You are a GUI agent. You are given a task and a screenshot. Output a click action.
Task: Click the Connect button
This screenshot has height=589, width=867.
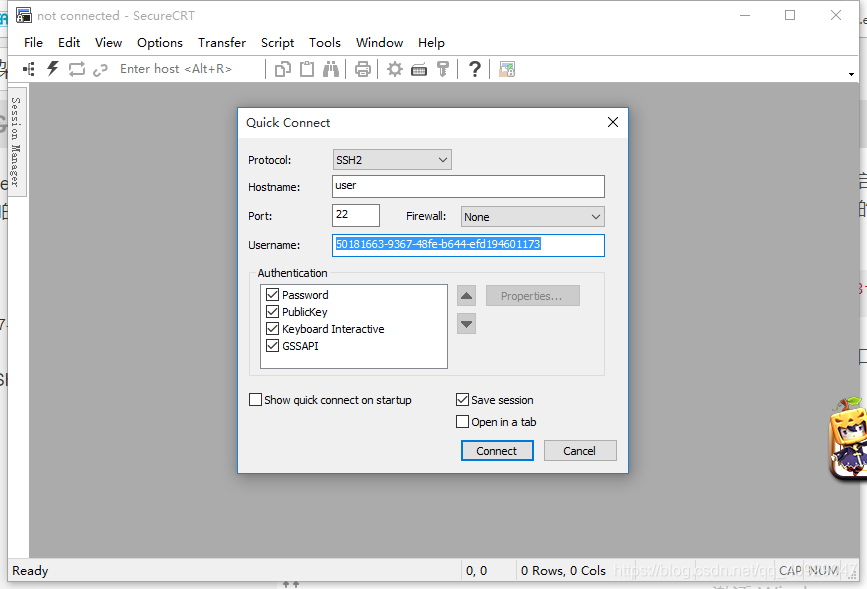click(x=497, y=450)
